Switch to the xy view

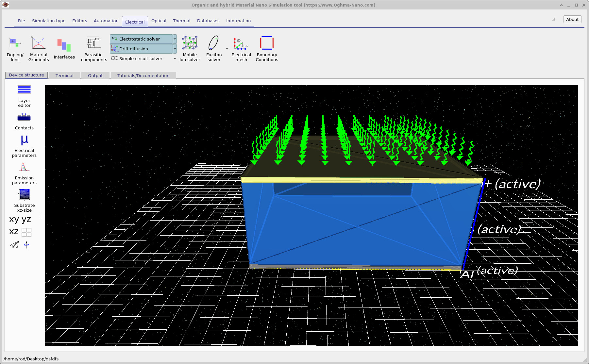14,220
